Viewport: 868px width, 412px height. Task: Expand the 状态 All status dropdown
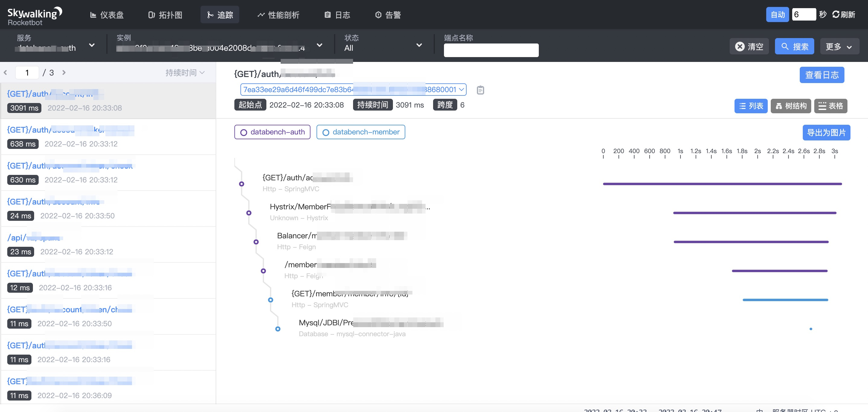[383, 46]
